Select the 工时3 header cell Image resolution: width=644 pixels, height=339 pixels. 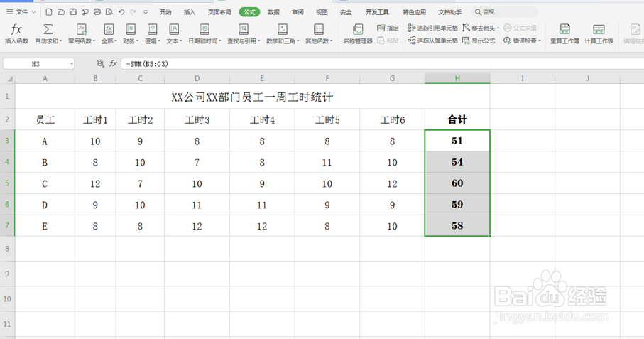tap(197, 119)
